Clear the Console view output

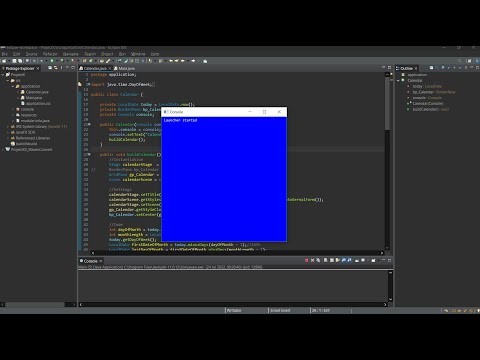[326, 260]
